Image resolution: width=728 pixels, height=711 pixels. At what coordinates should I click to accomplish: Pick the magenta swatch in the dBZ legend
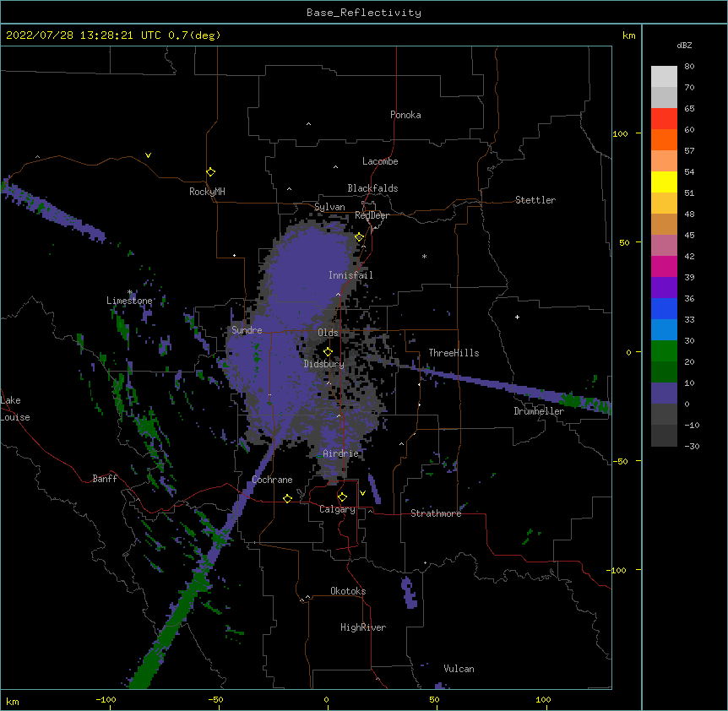(x=664, y=266)
